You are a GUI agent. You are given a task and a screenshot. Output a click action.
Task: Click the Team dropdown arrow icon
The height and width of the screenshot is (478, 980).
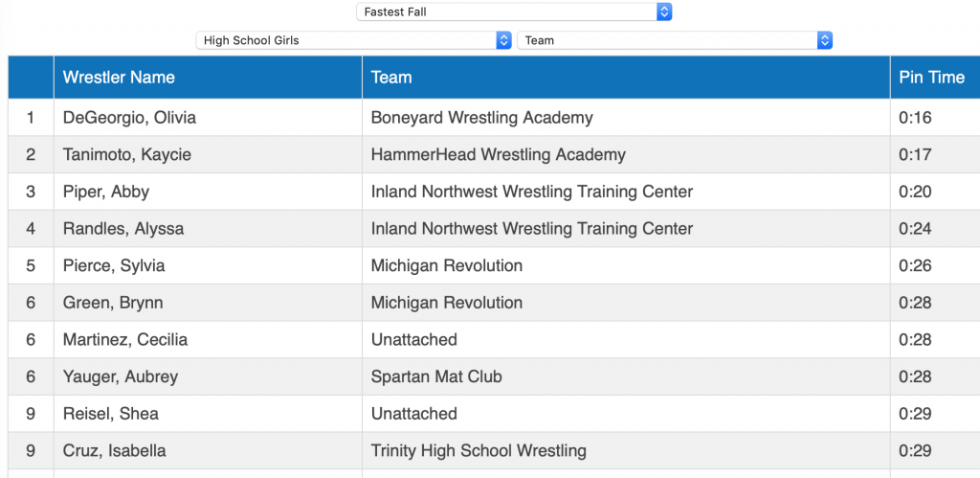[x=825, y=40]
